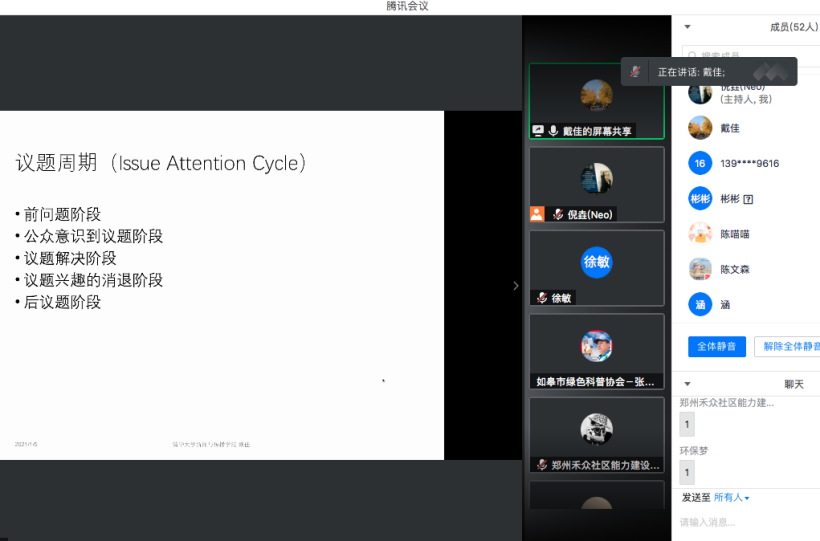Click the muted mic icon on 郑州禾众社区 tile
This screenshot has width=820, height=541.
click(x=541, y=465)
